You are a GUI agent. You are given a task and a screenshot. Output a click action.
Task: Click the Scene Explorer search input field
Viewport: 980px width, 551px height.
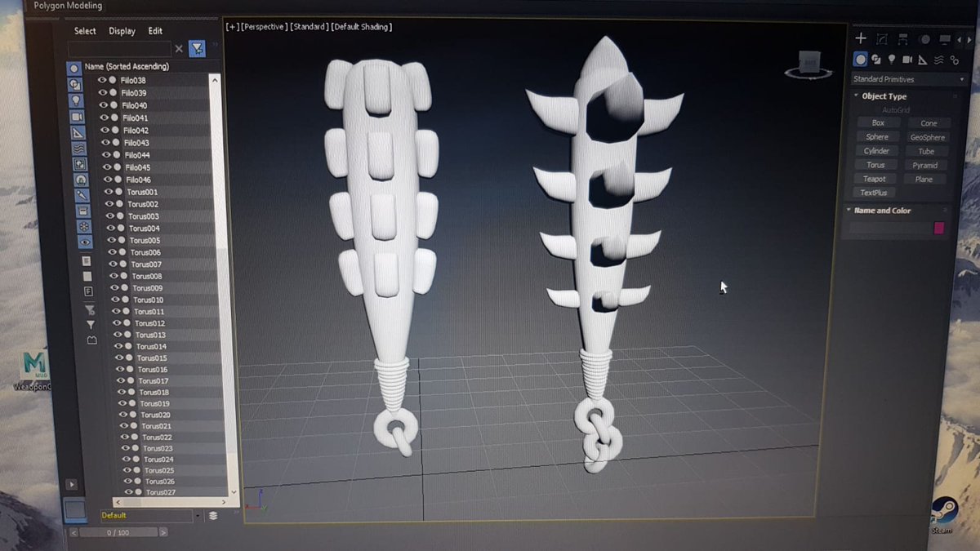120,49
